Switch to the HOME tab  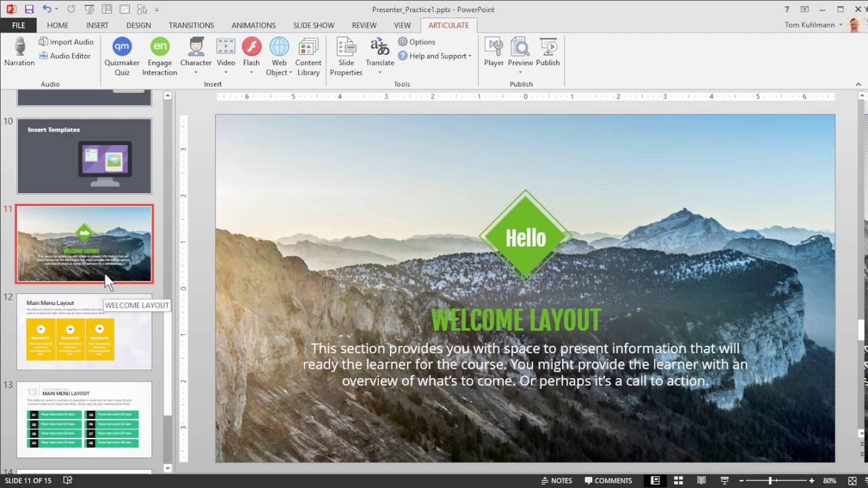click(x=58, y=25)
